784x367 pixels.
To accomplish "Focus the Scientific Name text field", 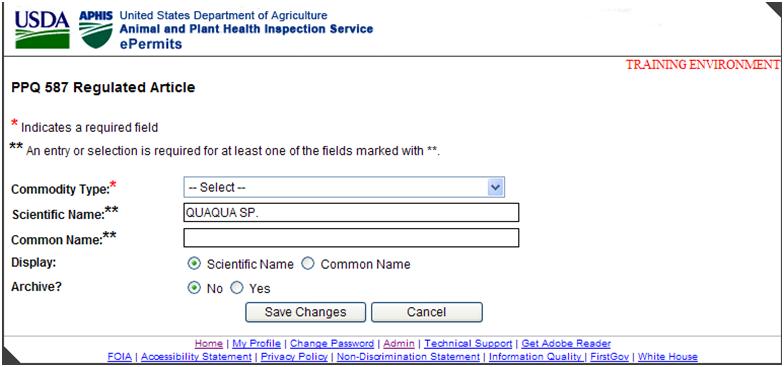I will coord(351,212).
